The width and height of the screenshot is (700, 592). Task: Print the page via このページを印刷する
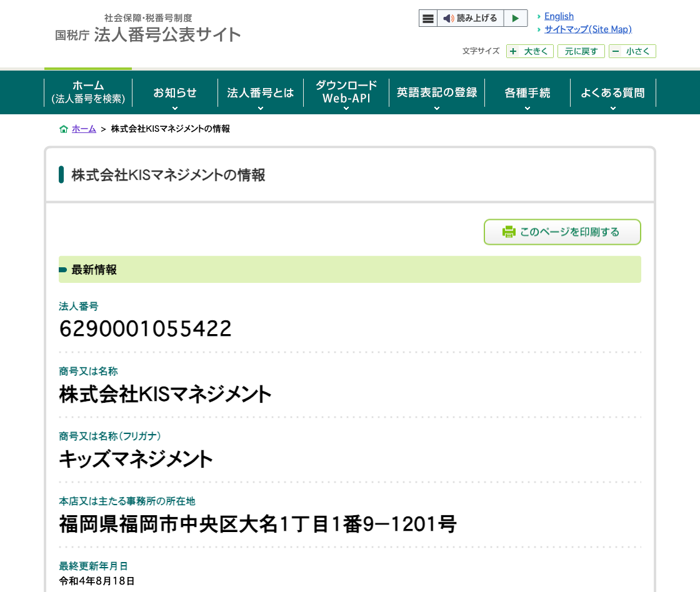click(562, 232)
